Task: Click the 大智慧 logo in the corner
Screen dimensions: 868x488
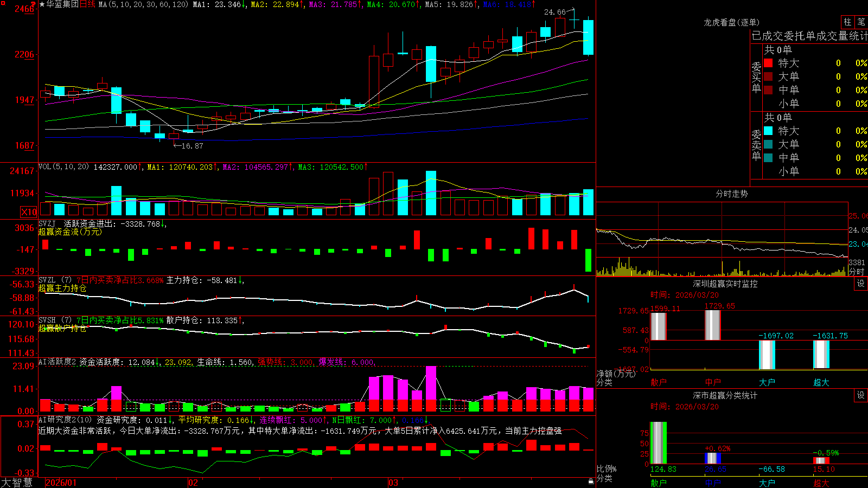Action: point(17,483)
